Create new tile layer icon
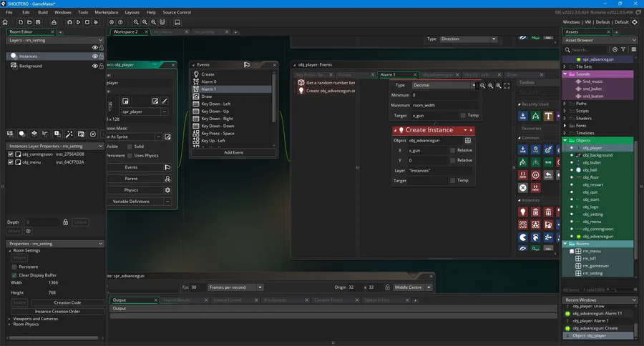 pyautogui.click(x=34, y=134)
